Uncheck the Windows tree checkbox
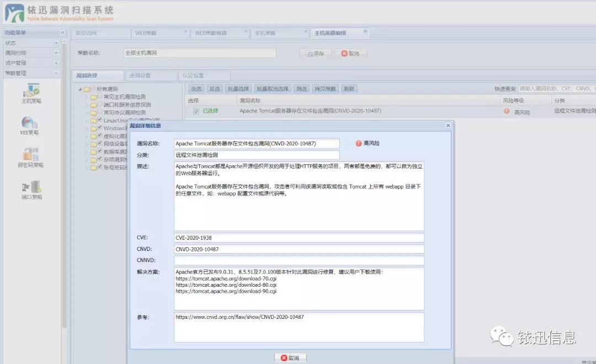This screenshot has height=364, width=596. tap(100, 127)
